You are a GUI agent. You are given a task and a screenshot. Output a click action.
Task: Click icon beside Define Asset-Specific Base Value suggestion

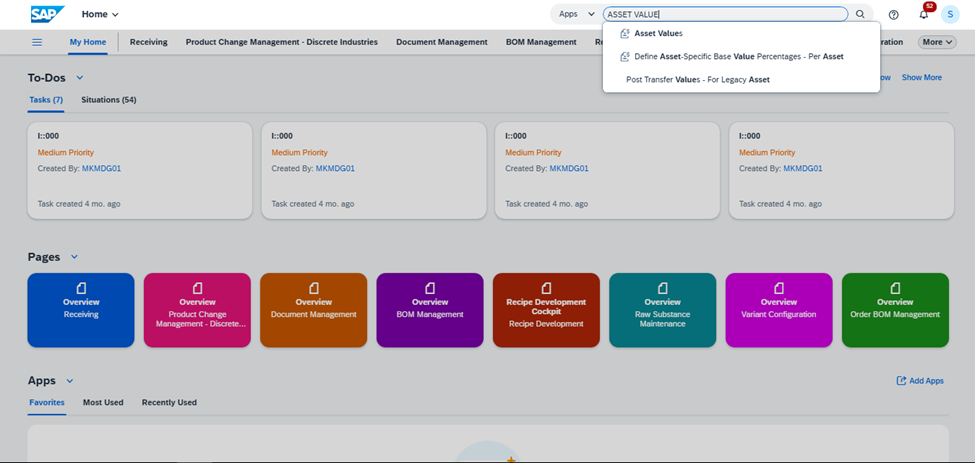pyautogui.click(x=625, y=57)
